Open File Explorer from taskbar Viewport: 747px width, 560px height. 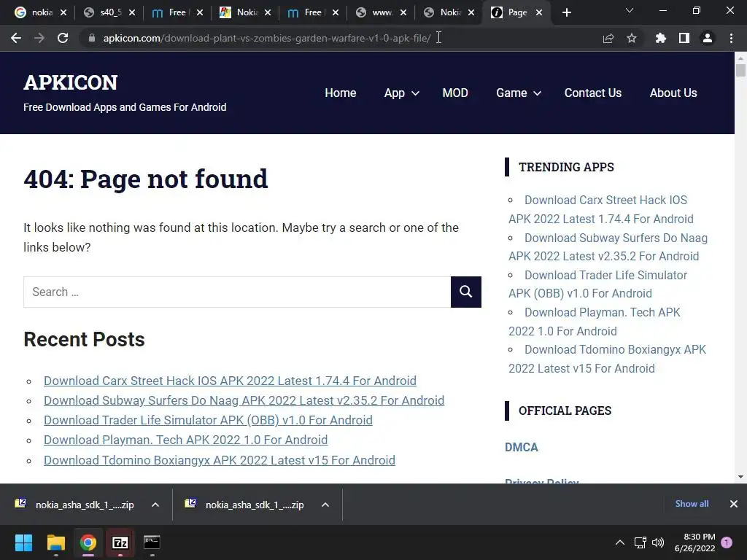pos(55,542)
